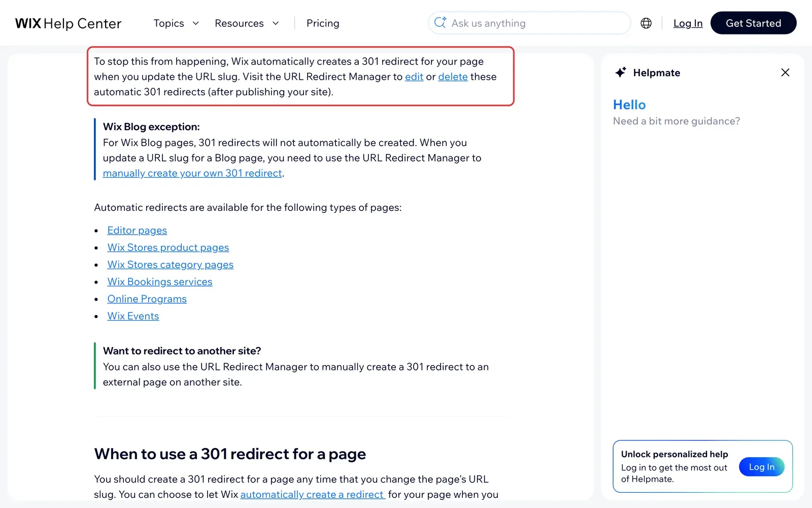Open the Wix Stores category pages link
812x508 pixels.
point(171,265)
